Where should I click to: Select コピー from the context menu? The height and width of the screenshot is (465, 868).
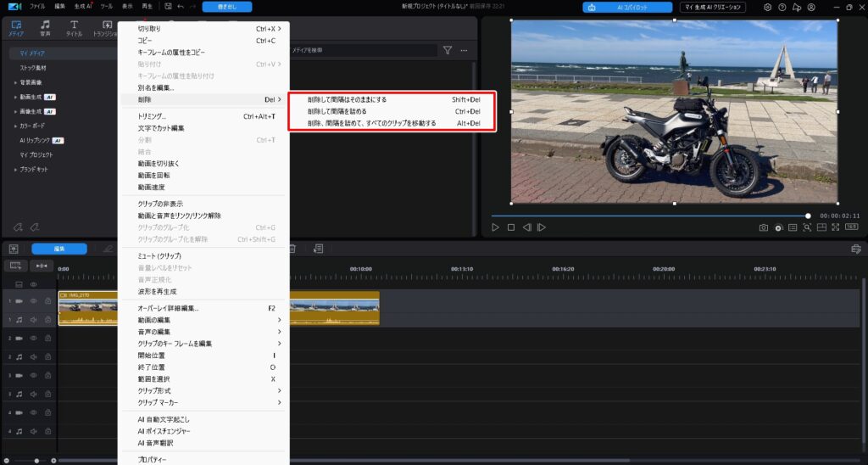203,41
